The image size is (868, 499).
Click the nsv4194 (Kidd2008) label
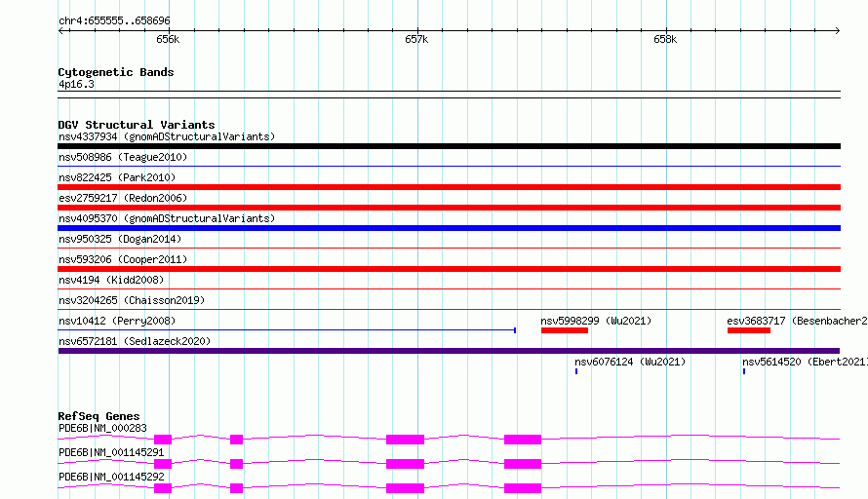click(x=111, y=280)
